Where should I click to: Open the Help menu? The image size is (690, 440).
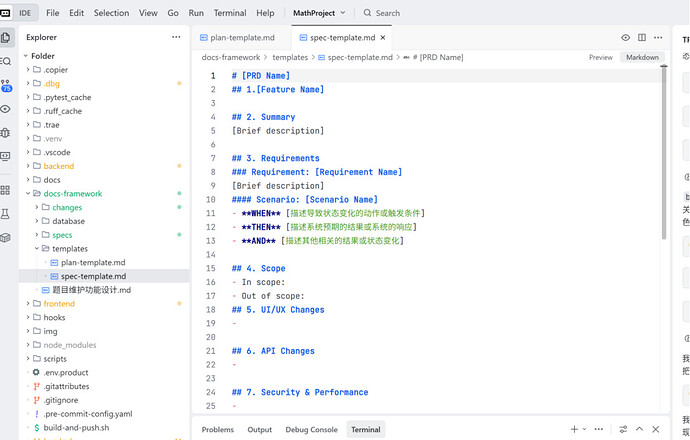click(265, 13)
